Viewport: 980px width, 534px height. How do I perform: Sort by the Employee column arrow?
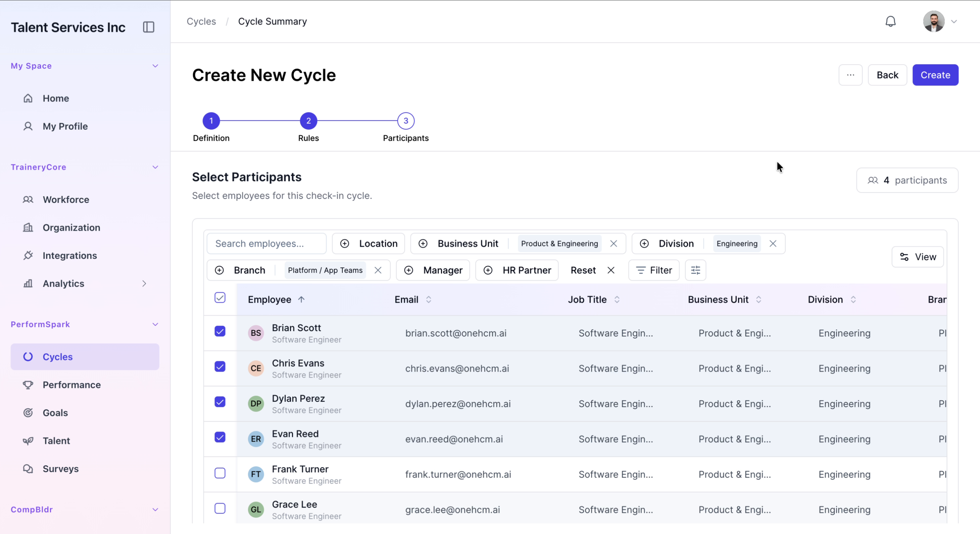301,299
